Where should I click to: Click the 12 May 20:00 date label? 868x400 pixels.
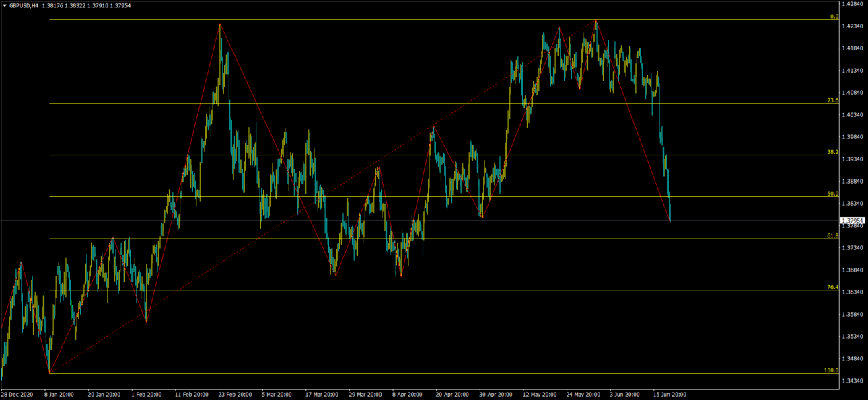(x=539, y=395)
